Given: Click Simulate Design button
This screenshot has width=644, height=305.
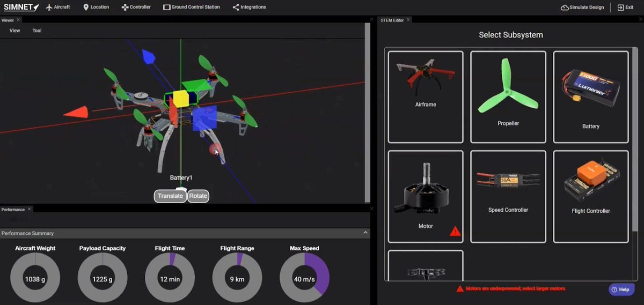Looking at the screenshot, I should coord(582,7).
